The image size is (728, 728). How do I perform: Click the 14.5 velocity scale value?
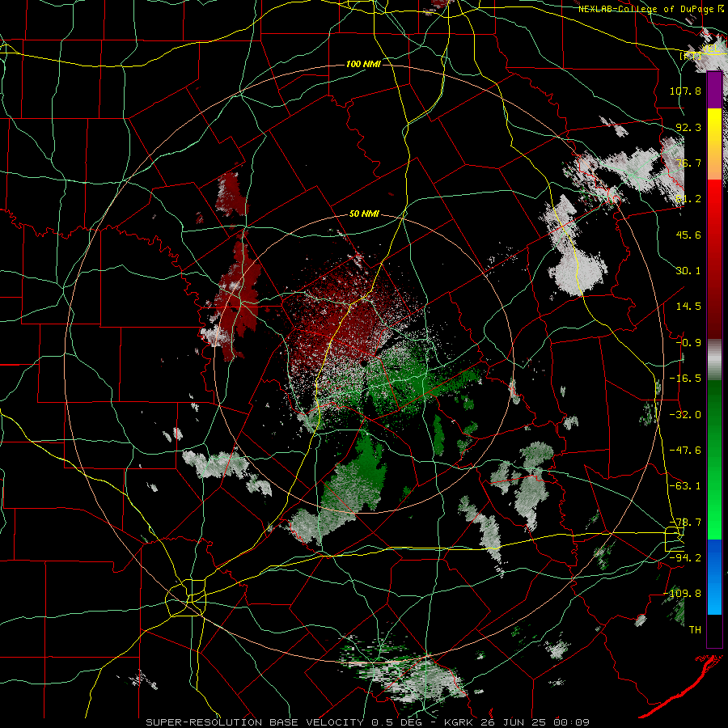click(x=688, y=307)
